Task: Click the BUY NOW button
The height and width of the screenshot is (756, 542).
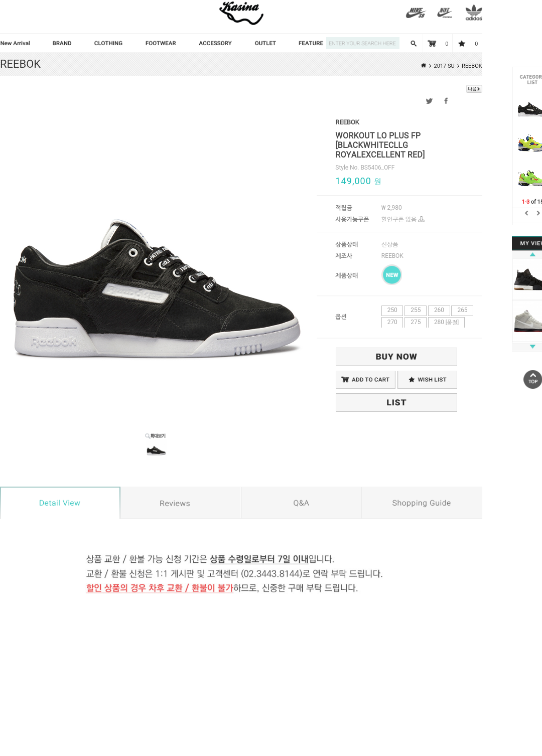Action: click(x=396, y=357)
